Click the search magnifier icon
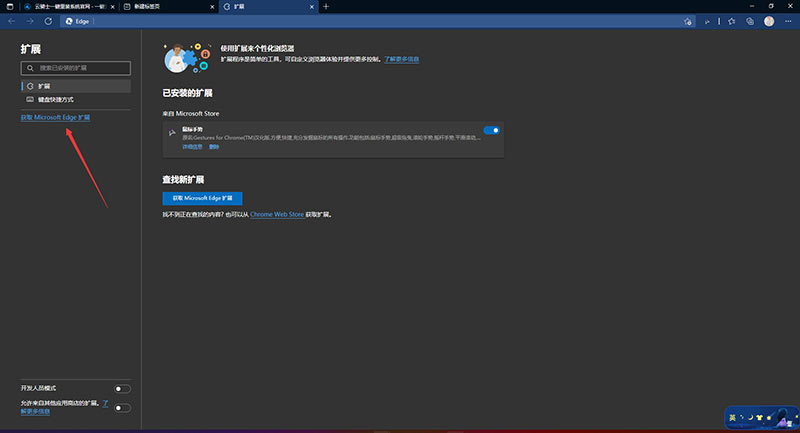 point(30,68)
